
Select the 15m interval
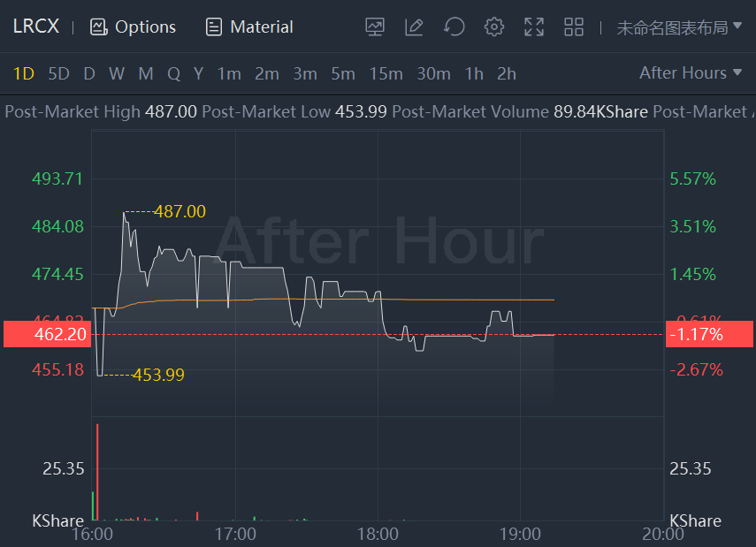[x=386, y=73]
